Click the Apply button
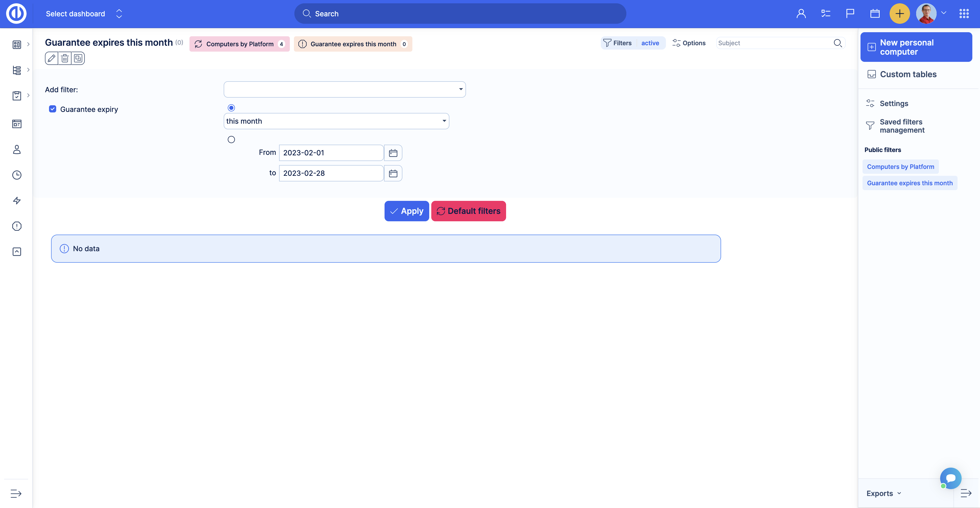The height and width of the screenshot is (508, 980). click(406, 211)
